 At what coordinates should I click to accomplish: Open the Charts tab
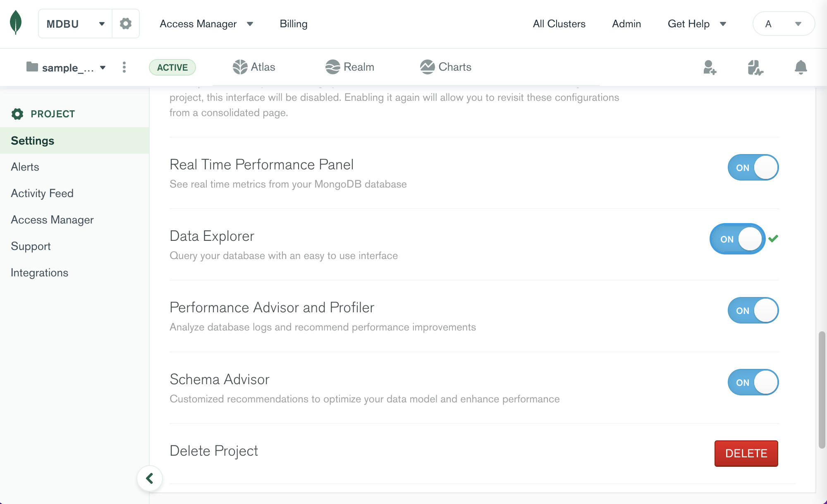coord(446,67)
